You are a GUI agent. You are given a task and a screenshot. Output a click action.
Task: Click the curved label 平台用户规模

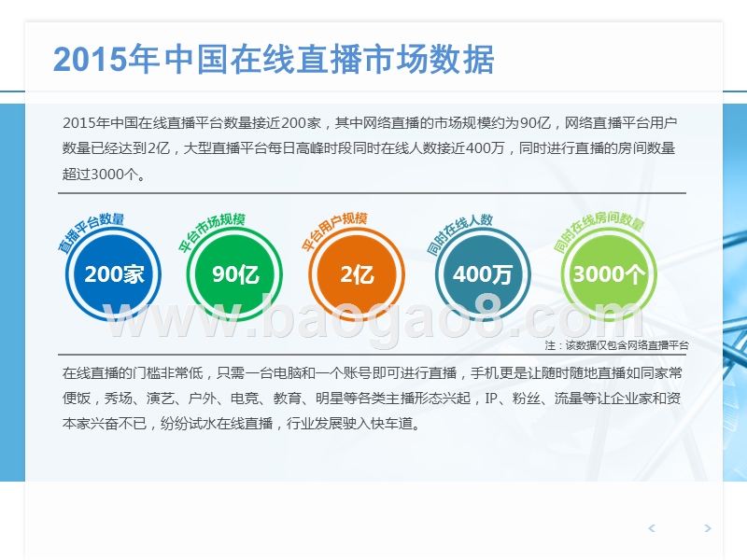click(x=334, y=231)
